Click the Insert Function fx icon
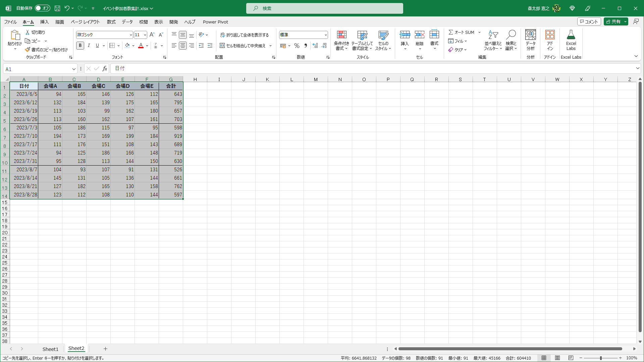 [105, 69]
